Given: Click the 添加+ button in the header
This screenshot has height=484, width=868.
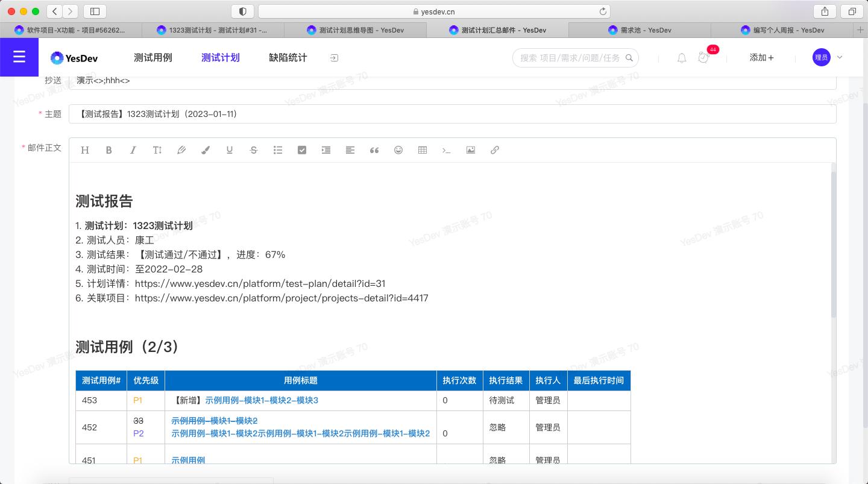Looking at the screenshot, I should tap(761, 57).
